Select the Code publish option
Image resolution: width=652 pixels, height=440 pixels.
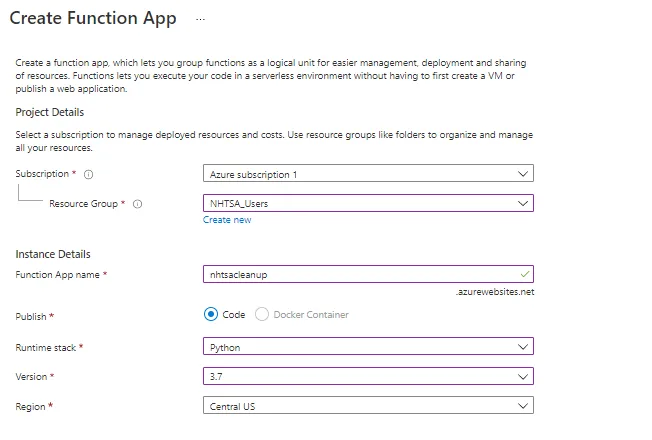coord(211,315)
